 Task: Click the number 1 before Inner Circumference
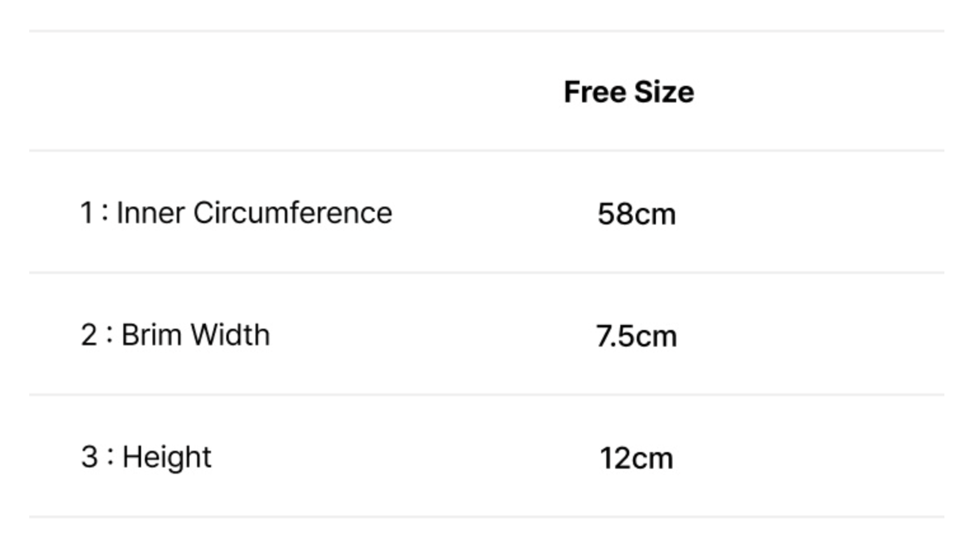(86, 213)
